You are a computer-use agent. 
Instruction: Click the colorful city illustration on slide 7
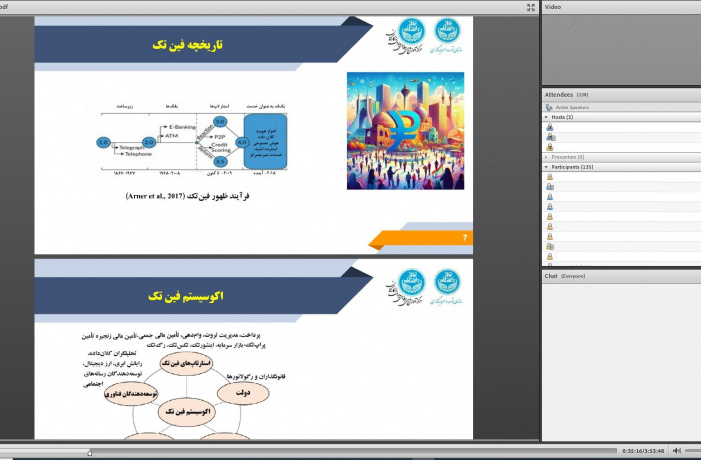[405, 131]
